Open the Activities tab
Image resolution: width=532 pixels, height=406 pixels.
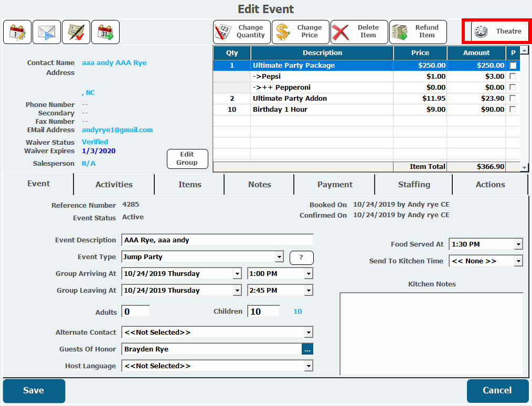coord(114,185)
